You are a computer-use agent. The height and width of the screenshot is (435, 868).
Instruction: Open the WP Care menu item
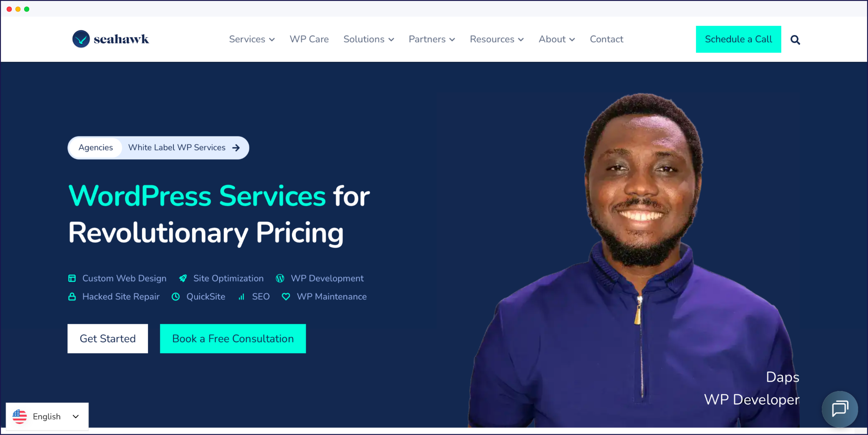coord(309,39)
